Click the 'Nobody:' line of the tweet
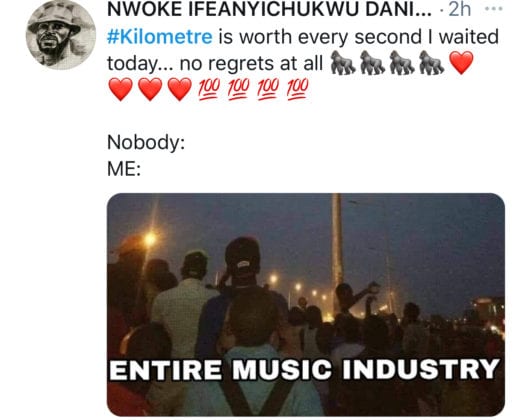Screen dimensions: 531x420 tap(146, 142)
